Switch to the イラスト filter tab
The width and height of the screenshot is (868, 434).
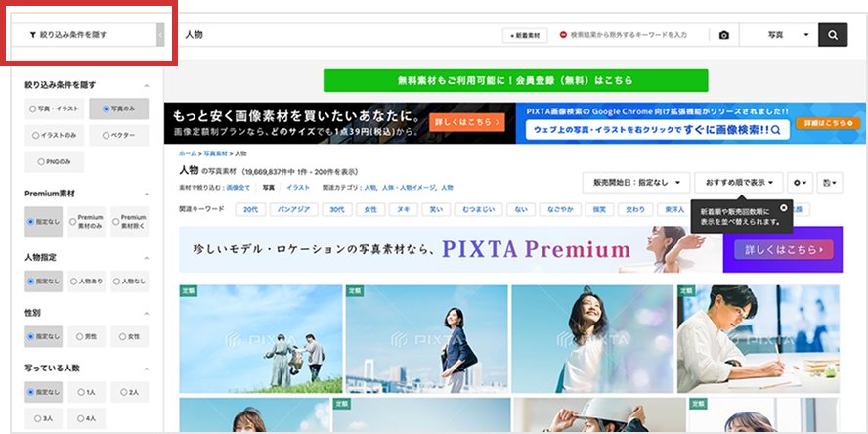click(x=298, y=188)
